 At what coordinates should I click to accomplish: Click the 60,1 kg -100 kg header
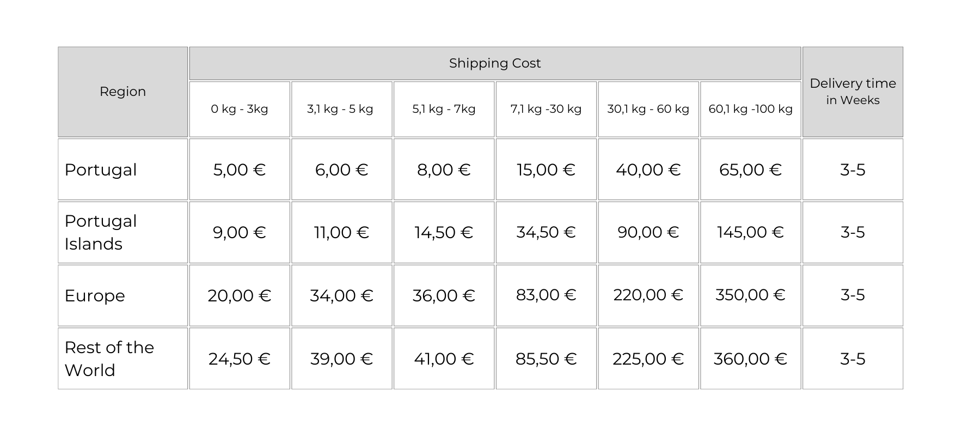click(x=750, y=109)
